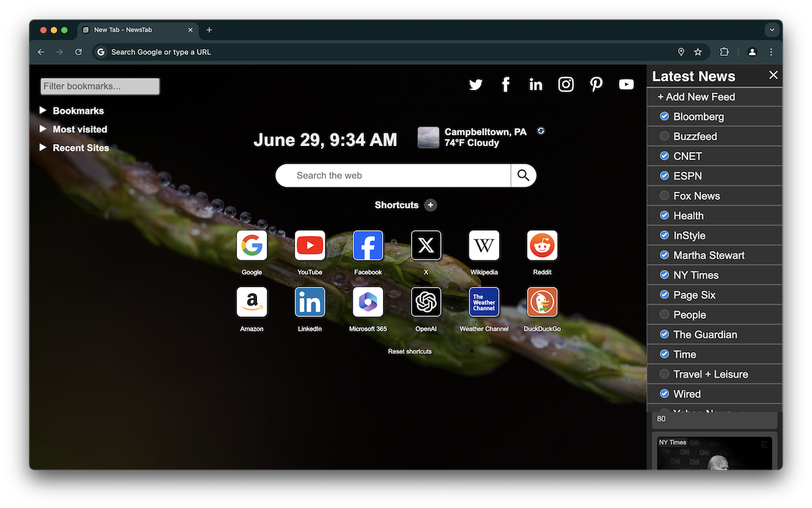Go back to previous page
This screenshot has height=508, width=812.
point(41,52)
